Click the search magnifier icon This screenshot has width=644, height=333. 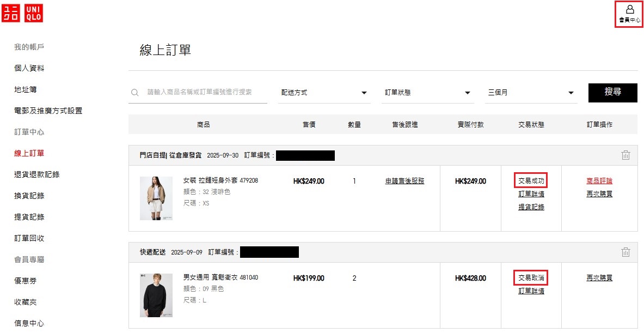point(134,93)
